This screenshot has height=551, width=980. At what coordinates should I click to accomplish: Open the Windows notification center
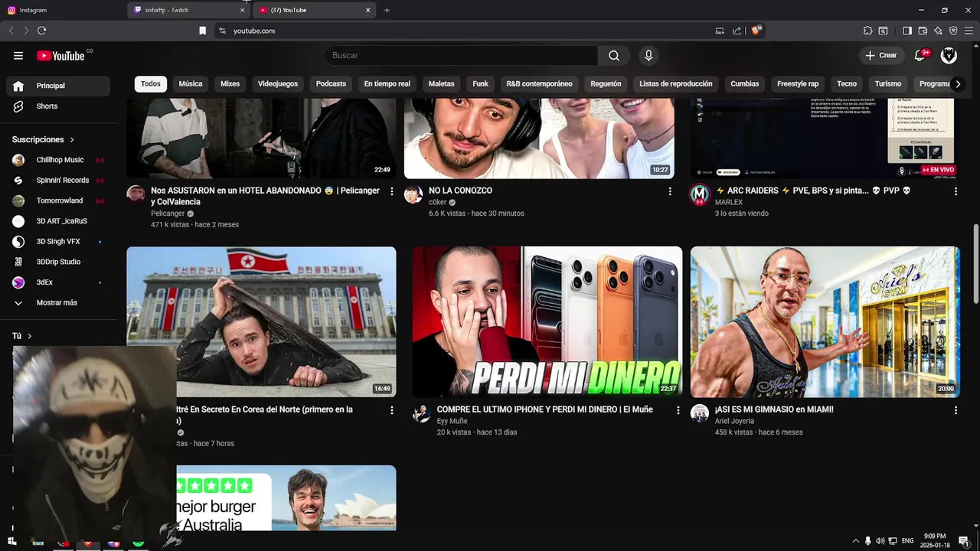tap(963, 541)
